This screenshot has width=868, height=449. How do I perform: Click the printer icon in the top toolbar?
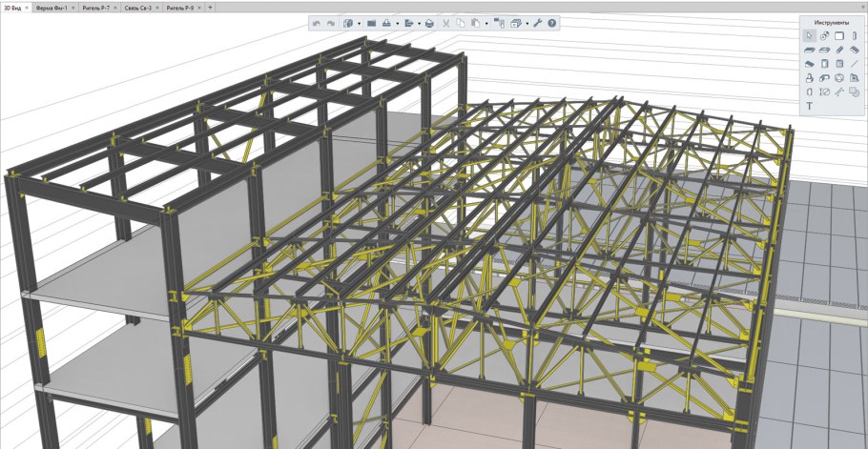[x=428, y=22]
